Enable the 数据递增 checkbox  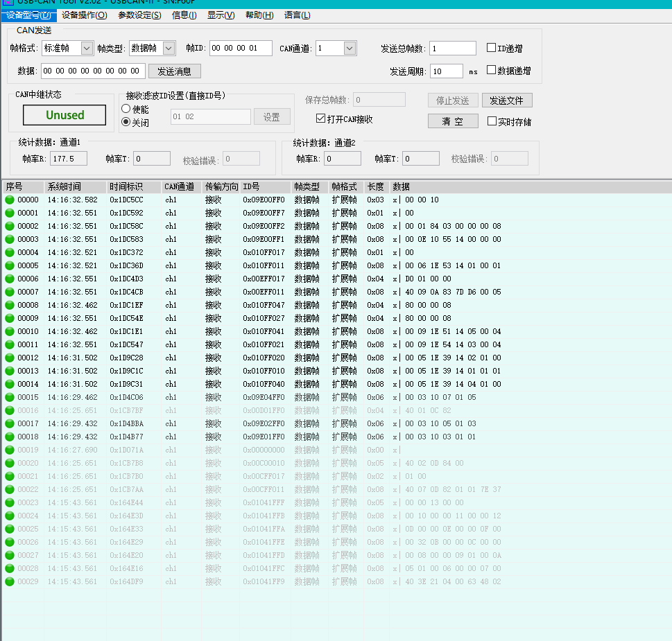[492, 70]
